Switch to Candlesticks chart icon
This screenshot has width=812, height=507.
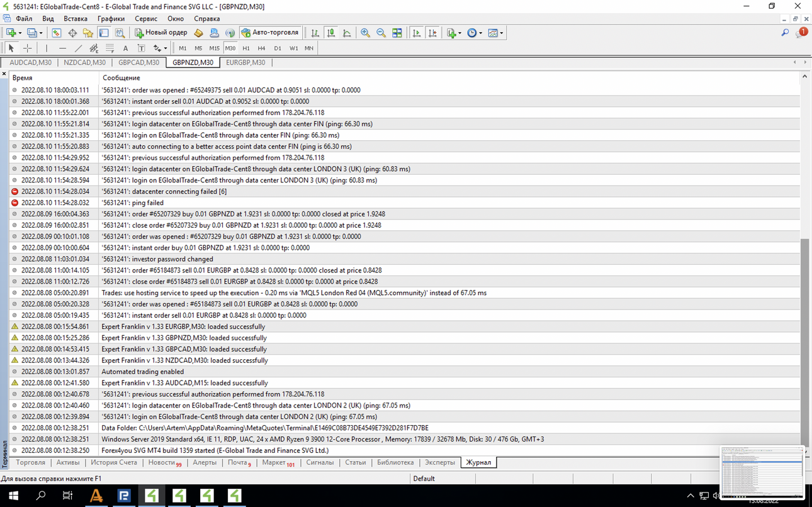pyautogui.click(x=330, y=33)
